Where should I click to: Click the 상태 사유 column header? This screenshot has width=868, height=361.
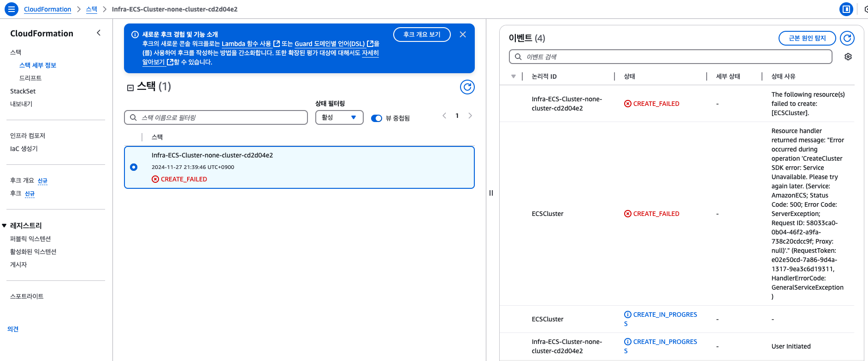click(784, 76)
